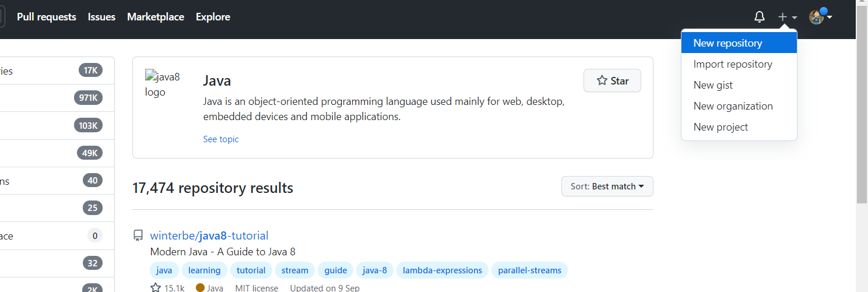Image resolution: width=868 pixels, height=292 pixels.
Task: Expand the Sort: Best match dropdown
Action: [x=607, y=187]
